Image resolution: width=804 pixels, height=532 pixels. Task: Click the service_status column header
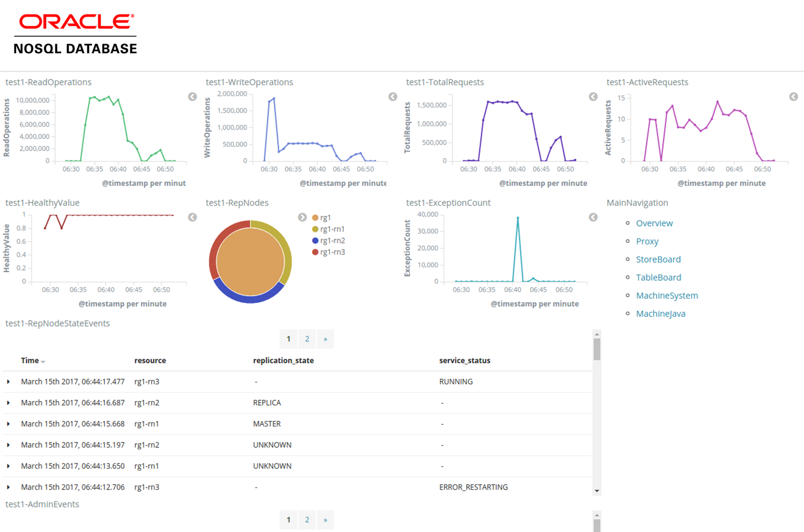tap(465, 361)
